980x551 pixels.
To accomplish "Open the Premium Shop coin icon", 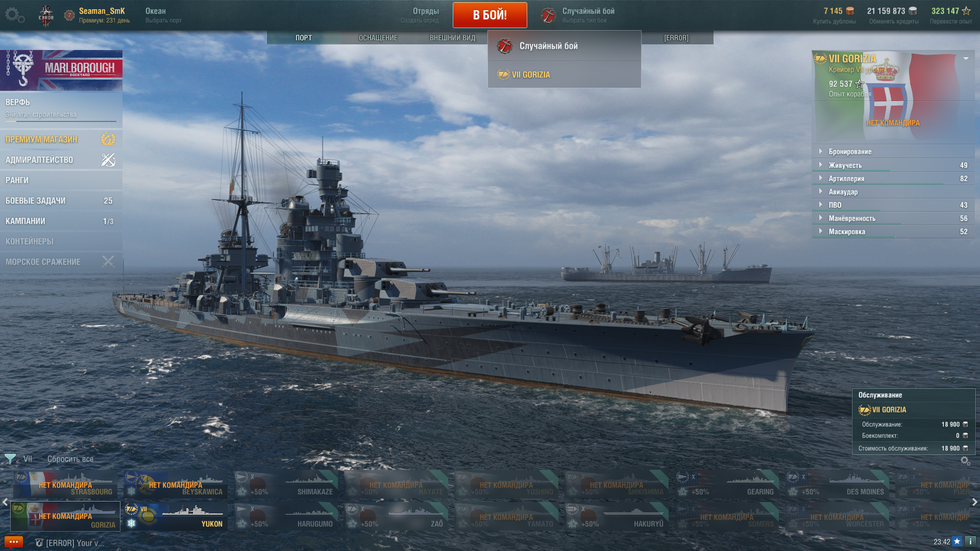I will point(108,139).
